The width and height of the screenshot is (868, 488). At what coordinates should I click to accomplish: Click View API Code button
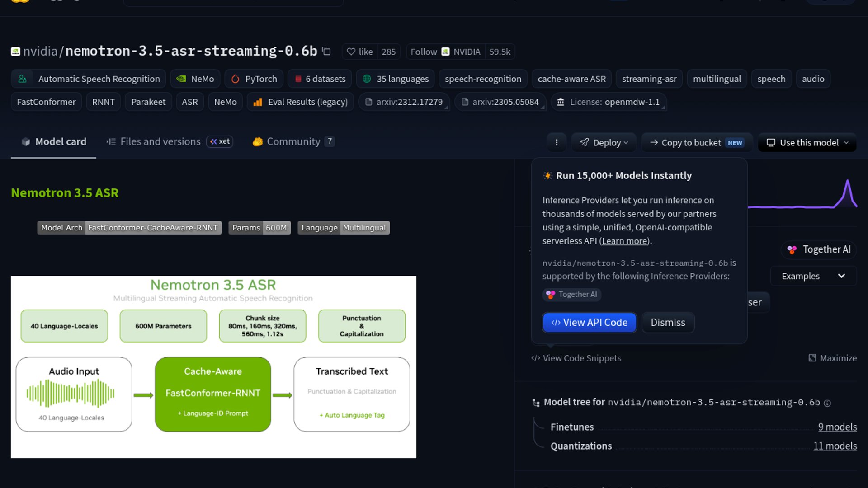[x=590, y=323]
